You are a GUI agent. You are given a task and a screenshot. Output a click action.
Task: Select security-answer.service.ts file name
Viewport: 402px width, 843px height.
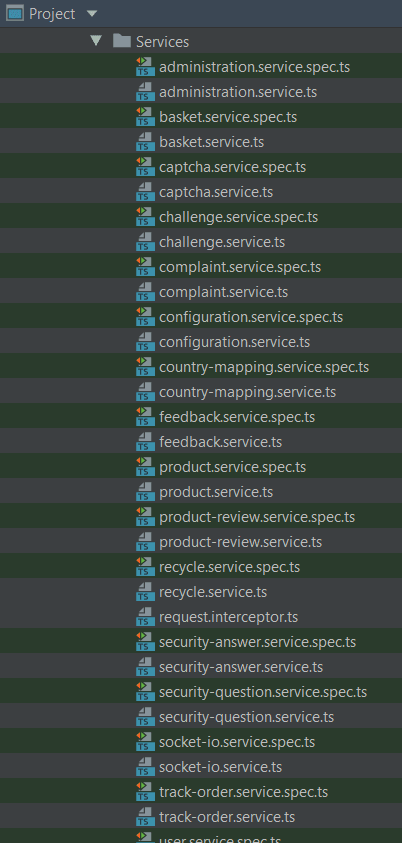click(x=241, y=667)
